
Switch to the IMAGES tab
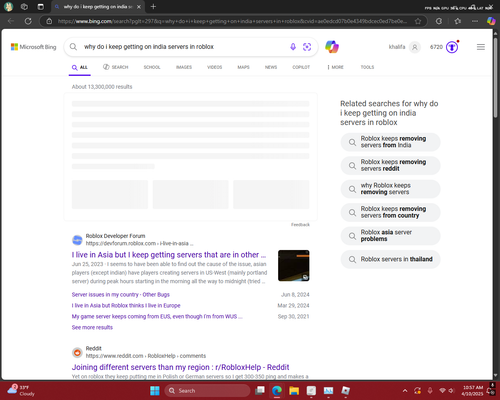point(184,67)
